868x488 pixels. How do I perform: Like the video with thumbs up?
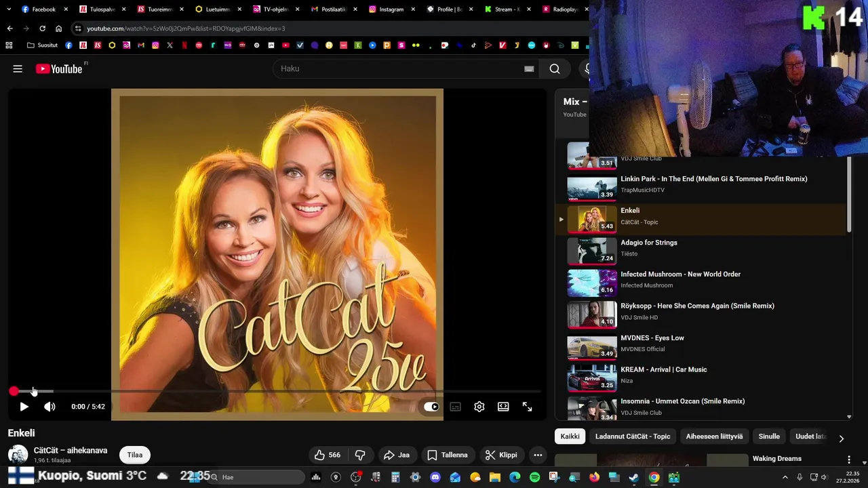coord(327,455)
